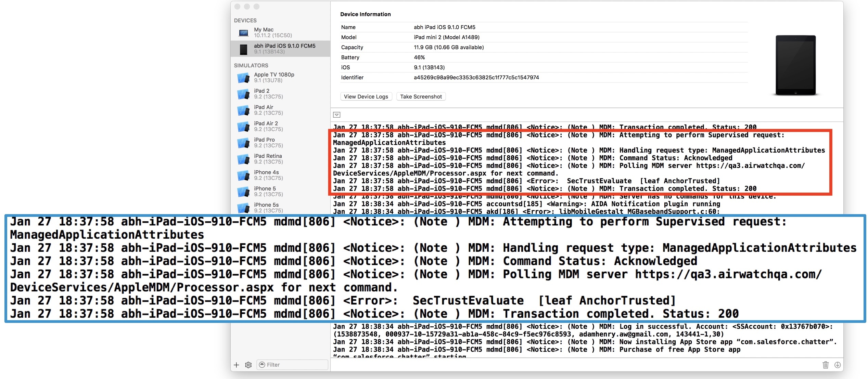
Task: Click the filter scope icon in the Filter field
Action: click(x=262, y=365)
